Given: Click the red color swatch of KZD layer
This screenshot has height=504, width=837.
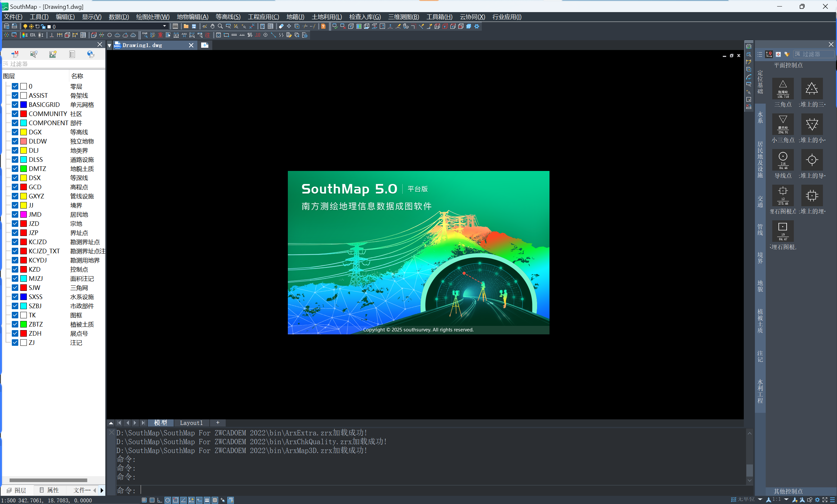Looking at the screenshot, I should [x=24, y=269].
